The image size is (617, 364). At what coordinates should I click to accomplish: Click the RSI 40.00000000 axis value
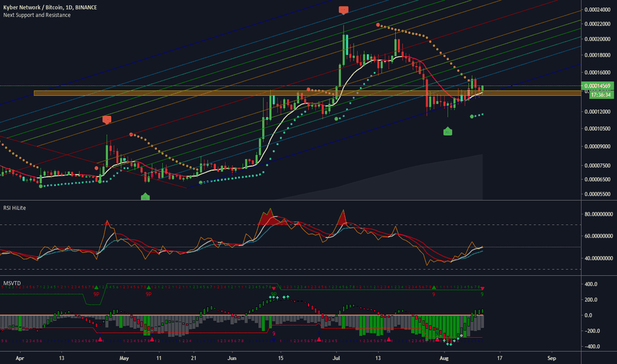pyautogui.click(x=598, y=259)
